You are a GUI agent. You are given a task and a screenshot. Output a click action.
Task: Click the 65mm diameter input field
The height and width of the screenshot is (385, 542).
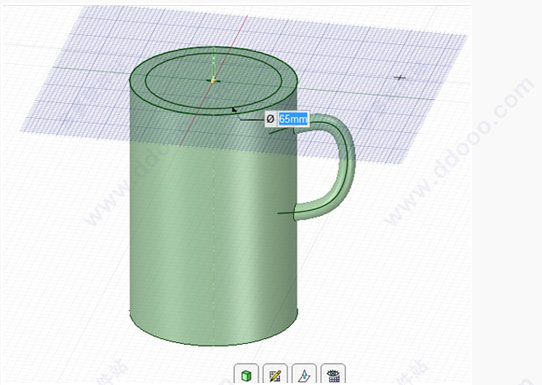click(x=293, y=119)
